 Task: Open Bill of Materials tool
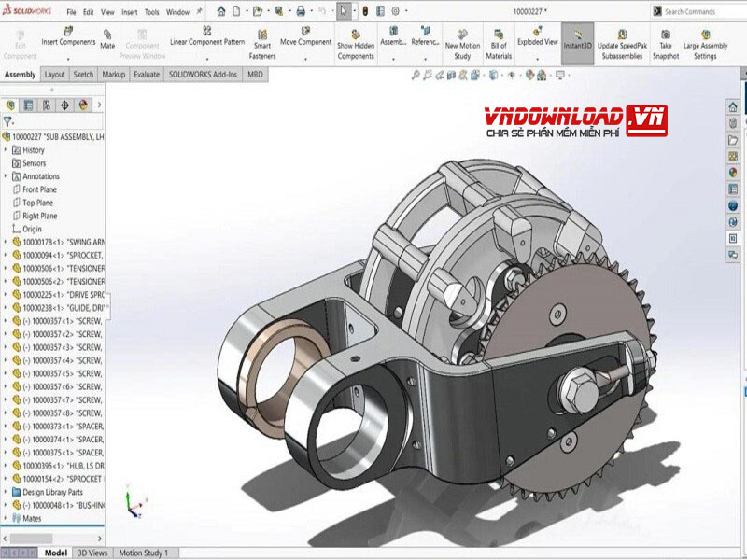tap(499, 44)
